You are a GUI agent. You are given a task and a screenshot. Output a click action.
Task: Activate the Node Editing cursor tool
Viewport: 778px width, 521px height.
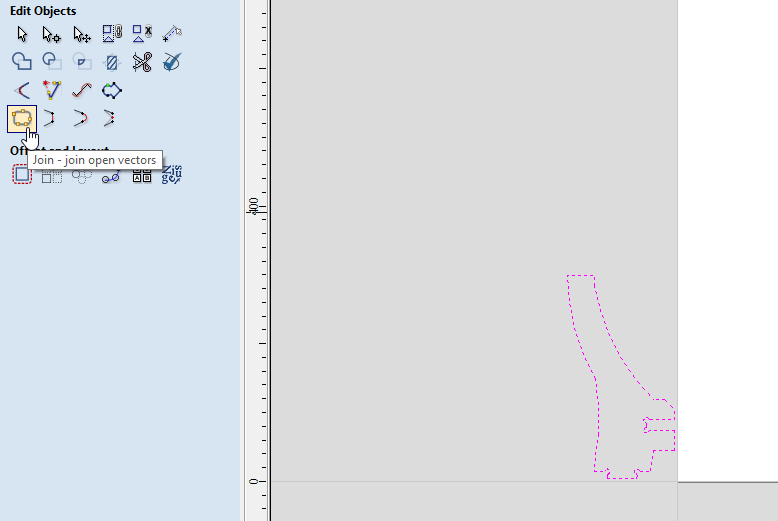click(51, 34)
